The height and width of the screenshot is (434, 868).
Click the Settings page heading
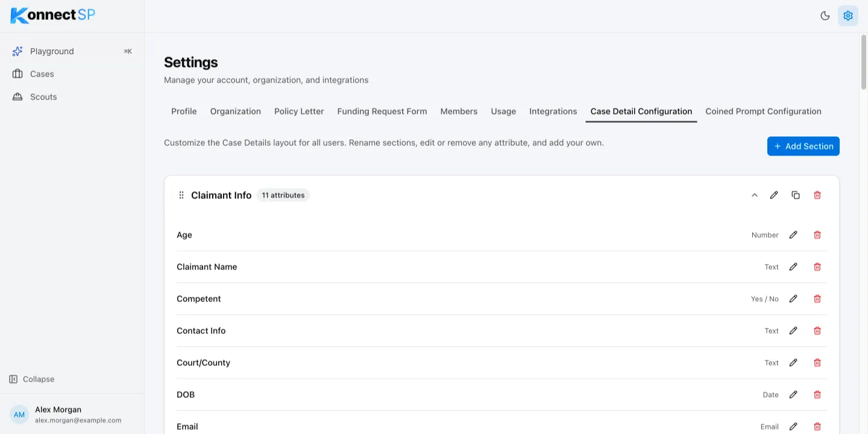pyautogui.click(x=191, y=63)
